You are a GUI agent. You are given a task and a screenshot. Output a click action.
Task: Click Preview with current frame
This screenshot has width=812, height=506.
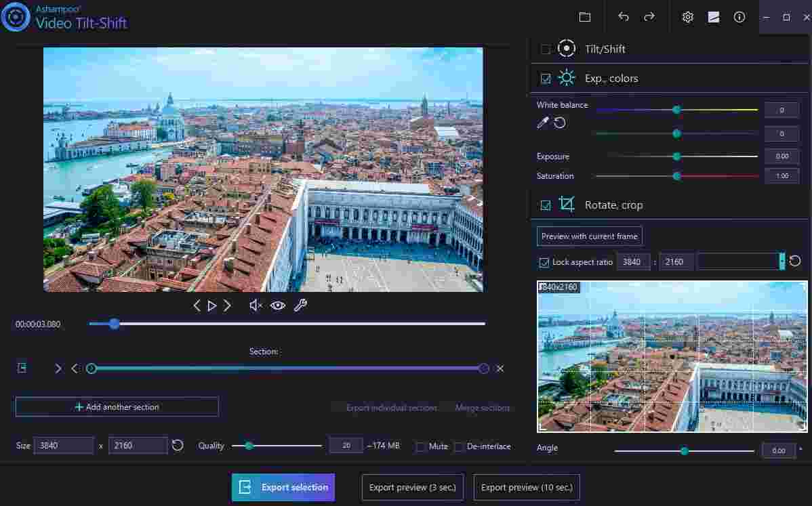[589, 236]
